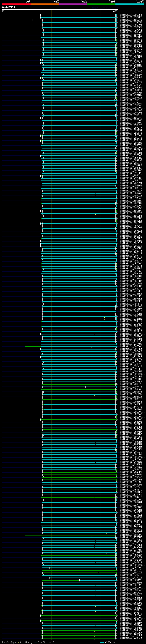
Task: Click the purple ~60% identity legend segment
Action: (73, 4)
